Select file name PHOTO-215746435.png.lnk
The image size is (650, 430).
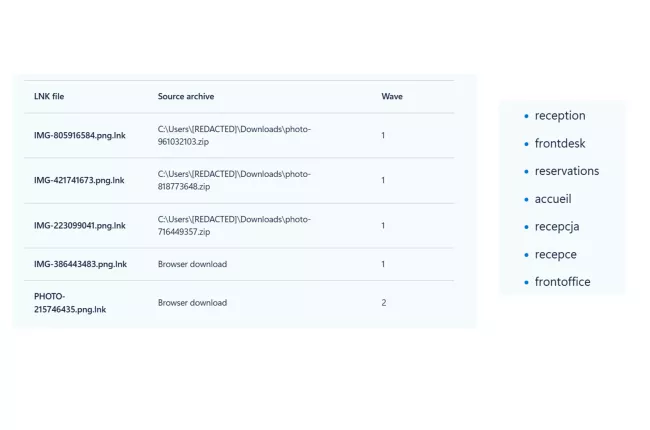(70, 303)
